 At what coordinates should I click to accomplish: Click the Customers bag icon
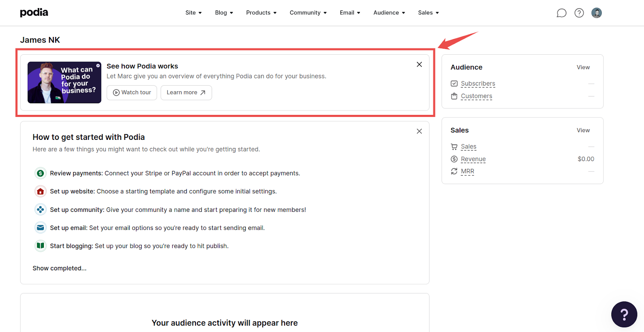pyautogui.click(x=454, y=96)
